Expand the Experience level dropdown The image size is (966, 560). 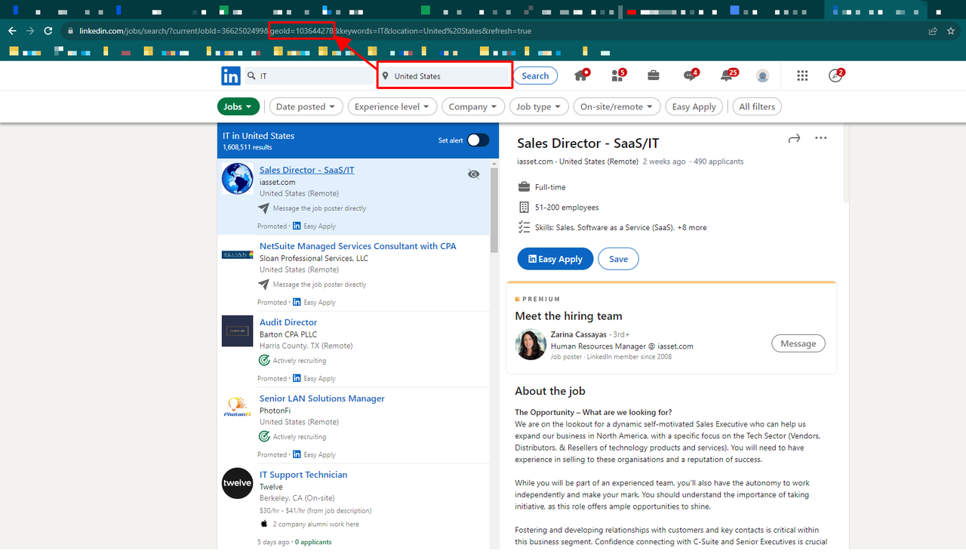coord(392,107)
